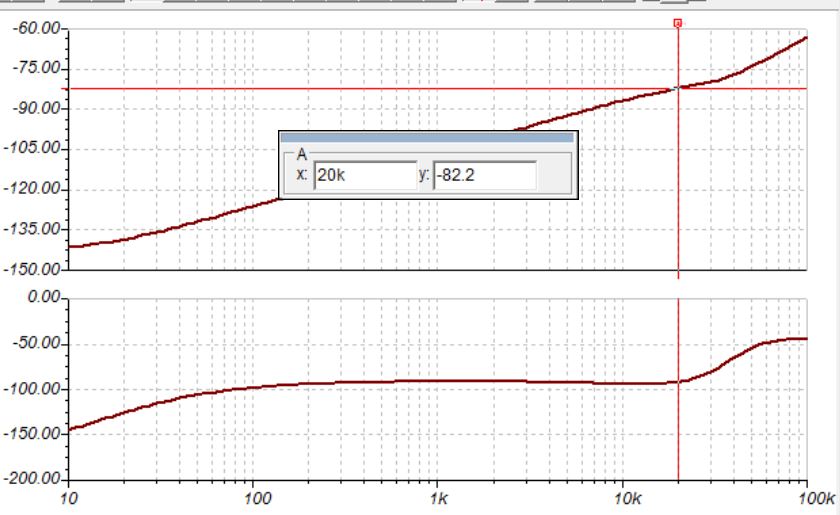The image size is (840, 515).
Task: Click the 100 frequency axis label
Action: click(x=257, y=499)
